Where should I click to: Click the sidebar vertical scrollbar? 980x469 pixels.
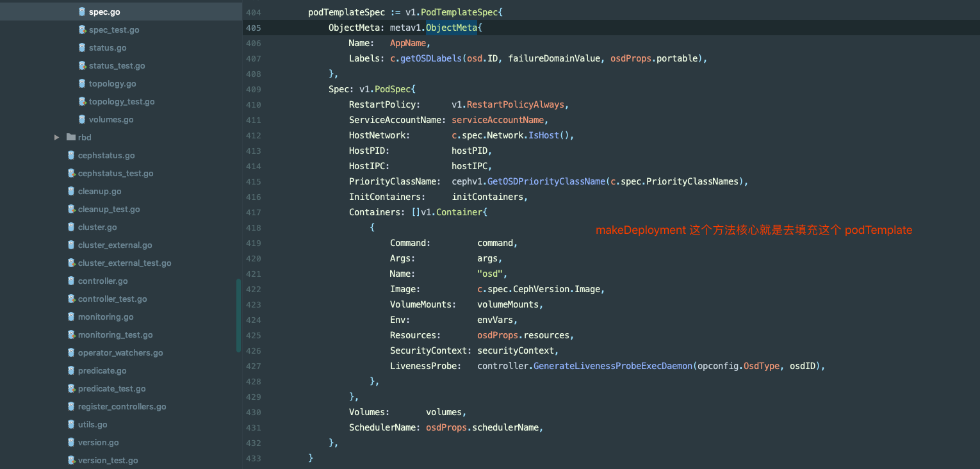click(238, 315)
